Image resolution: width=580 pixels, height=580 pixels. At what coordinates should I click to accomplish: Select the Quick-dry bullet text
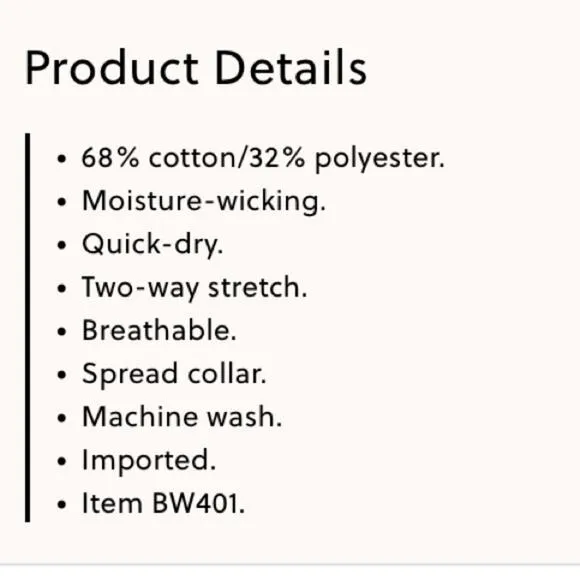[x=153, y=245]
